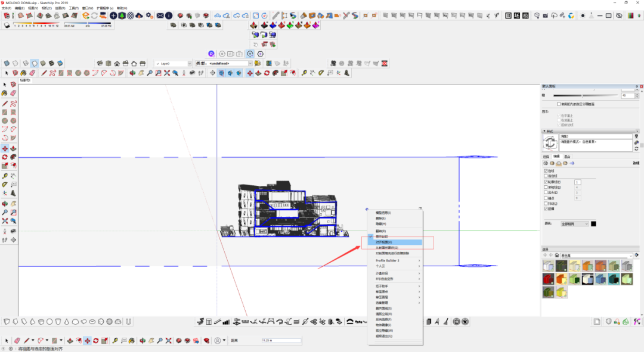
Task: Enable the 出头 extension checkbox
Action: [x=546, y=192]
